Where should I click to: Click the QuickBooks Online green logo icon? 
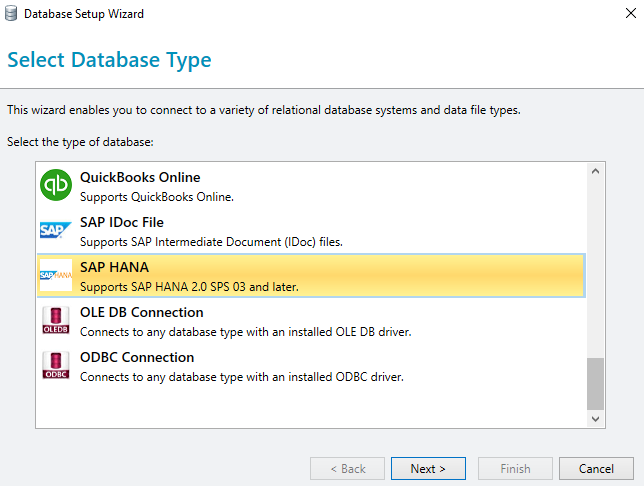click(x=56, y=185)
